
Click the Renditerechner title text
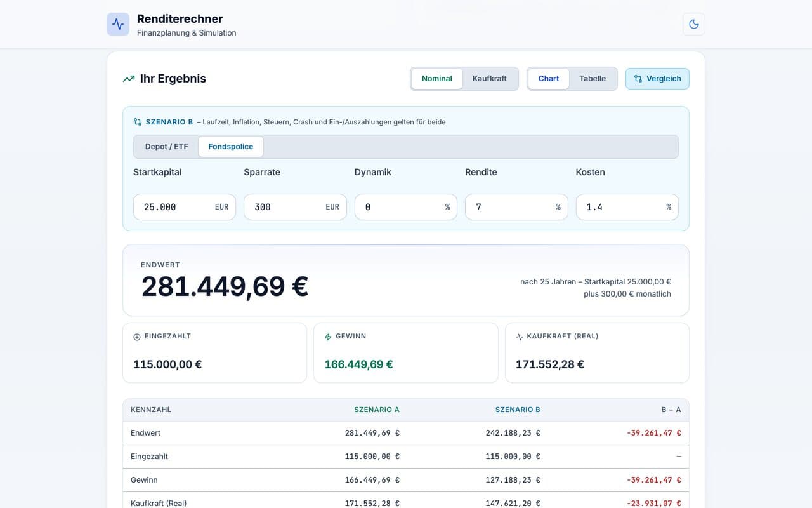pyautogui.click(x=180, y=19)
